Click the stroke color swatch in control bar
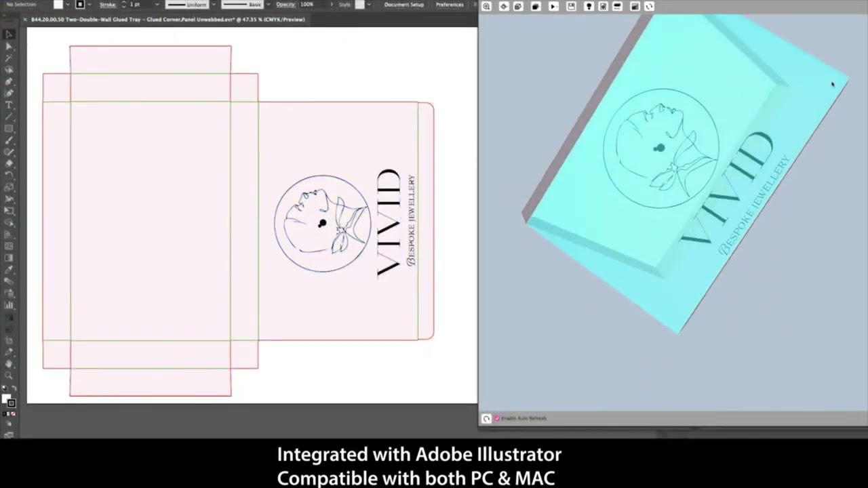This screenshot has width=868, height=488. (80, 5)
